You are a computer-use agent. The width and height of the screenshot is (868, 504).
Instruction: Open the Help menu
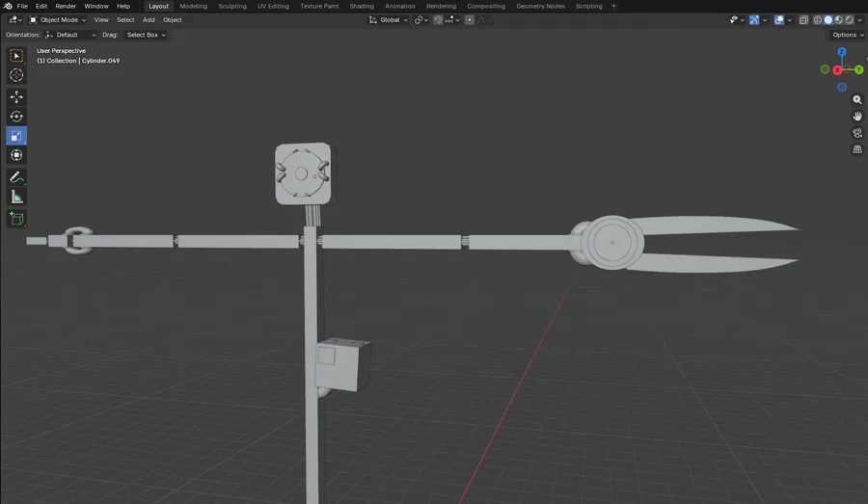point(123,6)
